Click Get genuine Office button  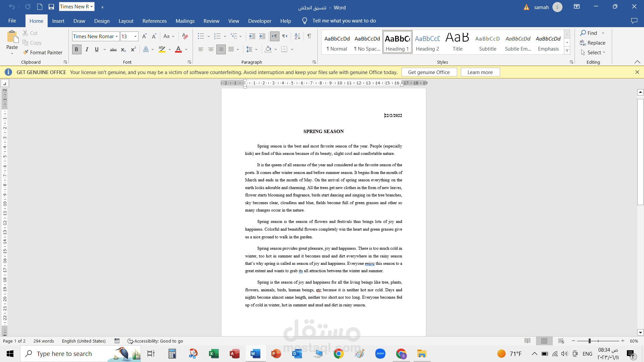429,72
